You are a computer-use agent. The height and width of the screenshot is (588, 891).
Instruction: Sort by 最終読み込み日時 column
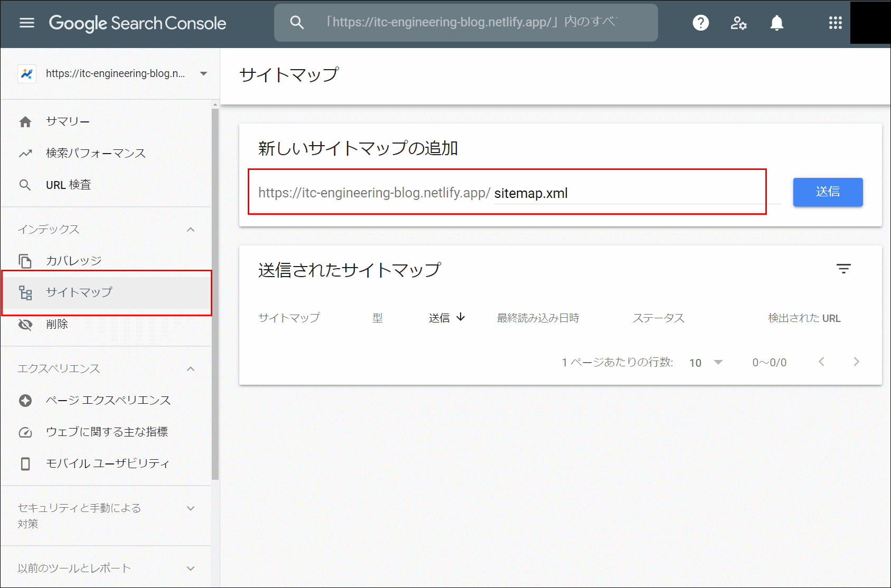538,318
